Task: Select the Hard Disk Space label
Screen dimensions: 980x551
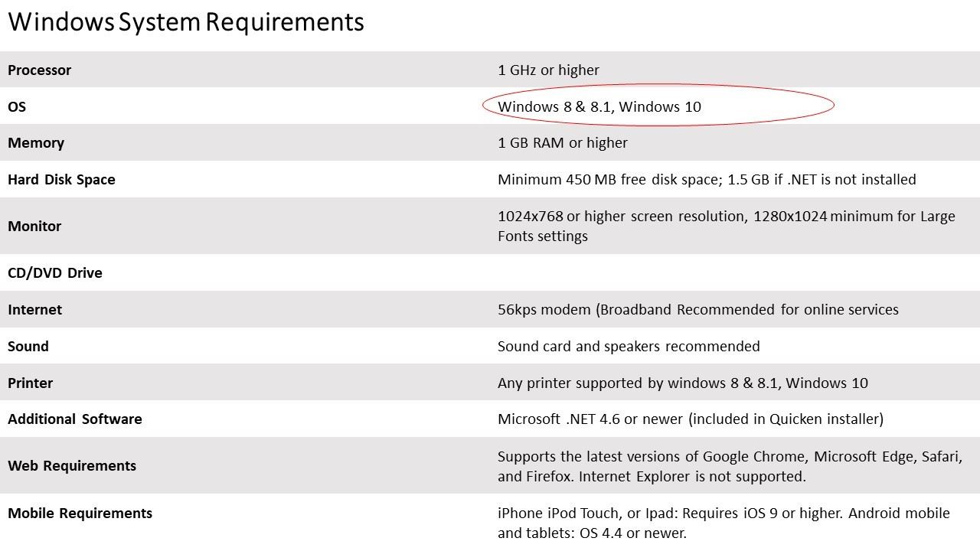Action: 61,180
